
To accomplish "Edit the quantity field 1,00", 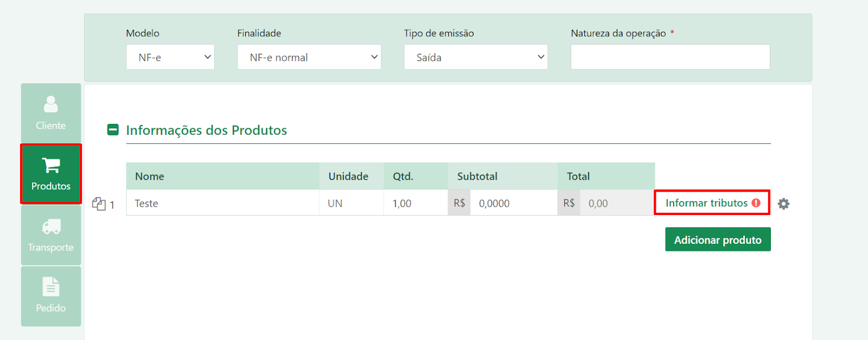I will (x=416, y=203).
